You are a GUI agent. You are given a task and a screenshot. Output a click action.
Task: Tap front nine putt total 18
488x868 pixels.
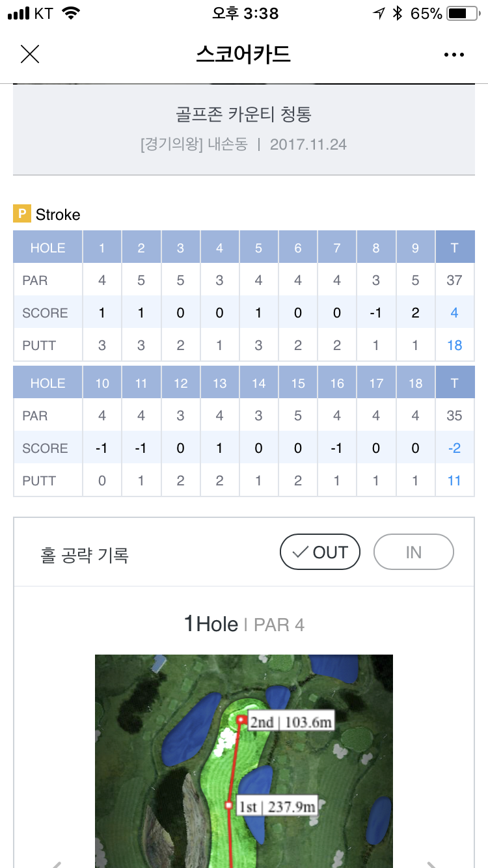[454, 346]
